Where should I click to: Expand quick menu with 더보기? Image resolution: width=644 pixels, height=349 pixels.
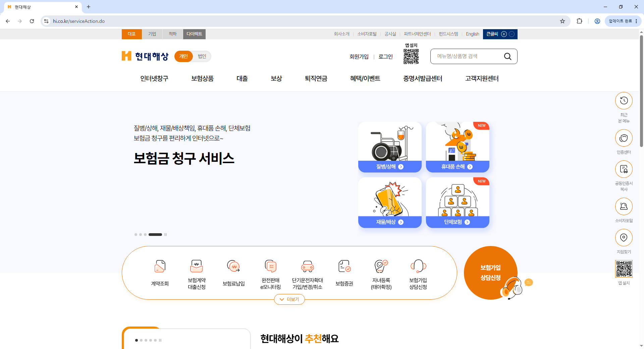[289, 299]
